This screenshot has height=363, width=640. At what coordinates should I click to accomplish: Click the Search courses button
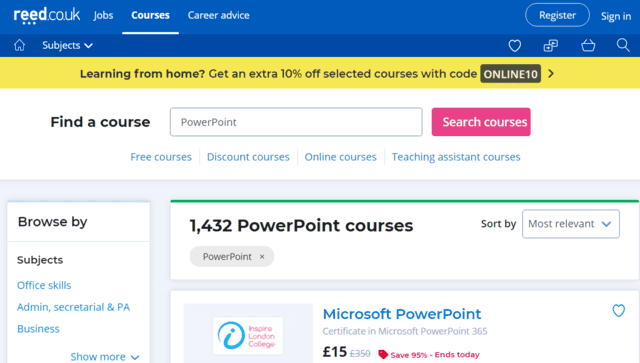click(481, 122)
